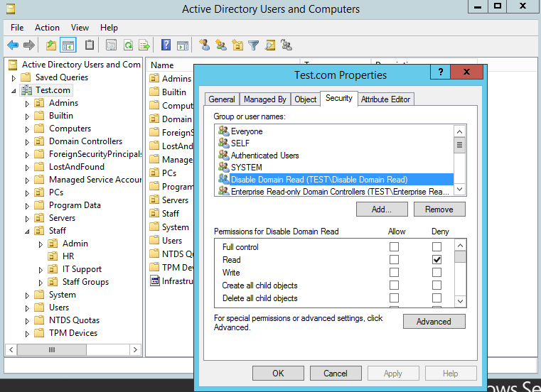Click the Filter options funnel icon

point(254,45)
